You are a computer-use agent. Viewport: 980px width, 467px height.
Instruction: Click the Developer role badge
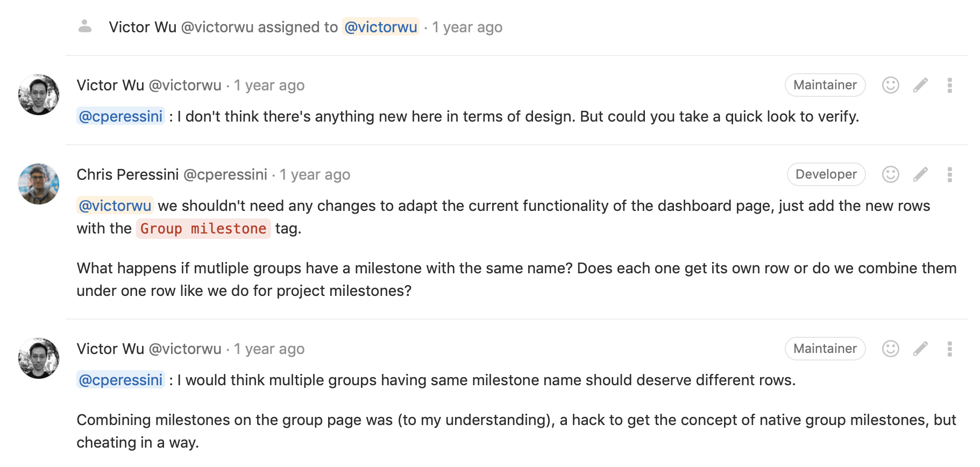point(826,174)
